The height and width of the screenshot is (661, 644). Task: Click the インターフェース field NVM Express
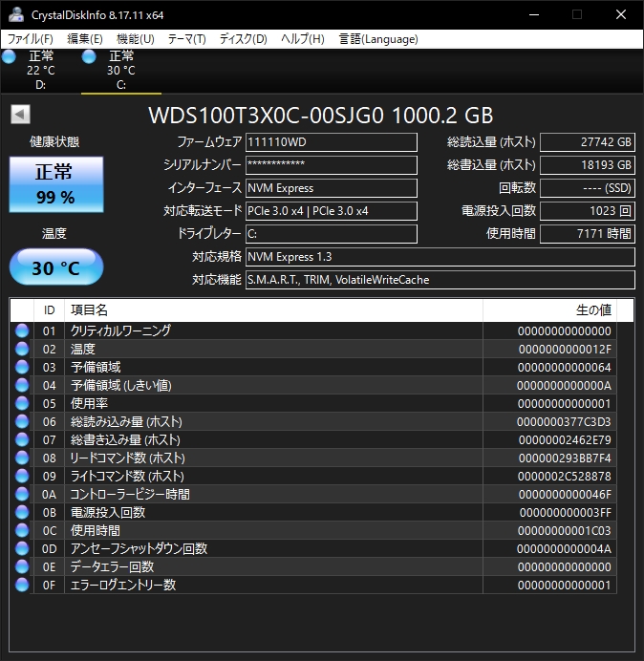pos(332,188)
